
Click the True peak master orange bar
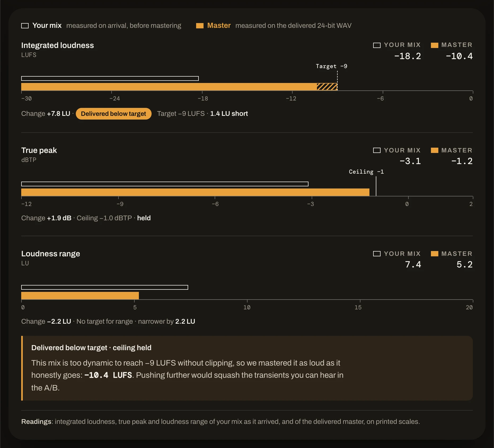(x=195, y=192)
